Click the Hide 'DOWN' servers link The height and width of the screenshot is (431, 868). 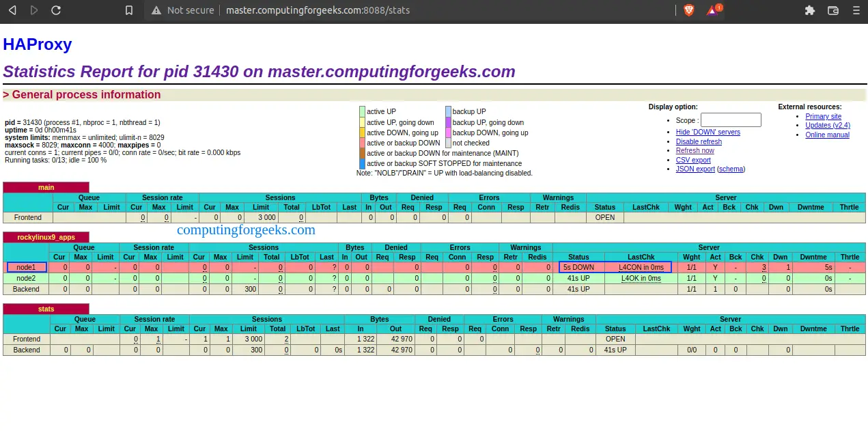pos(708,133)
